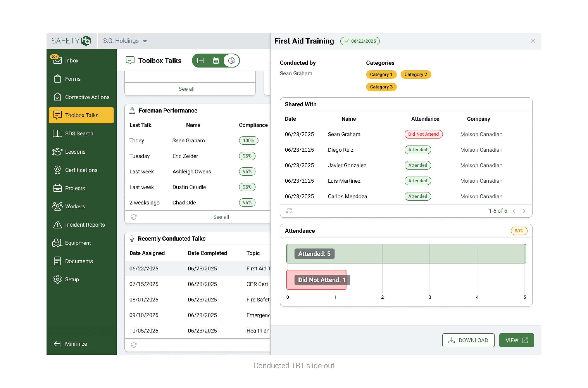Viewport: 588px width, 388px height.
Task: Click See all under Foreman Performance
Action: (x=221, y=217)
